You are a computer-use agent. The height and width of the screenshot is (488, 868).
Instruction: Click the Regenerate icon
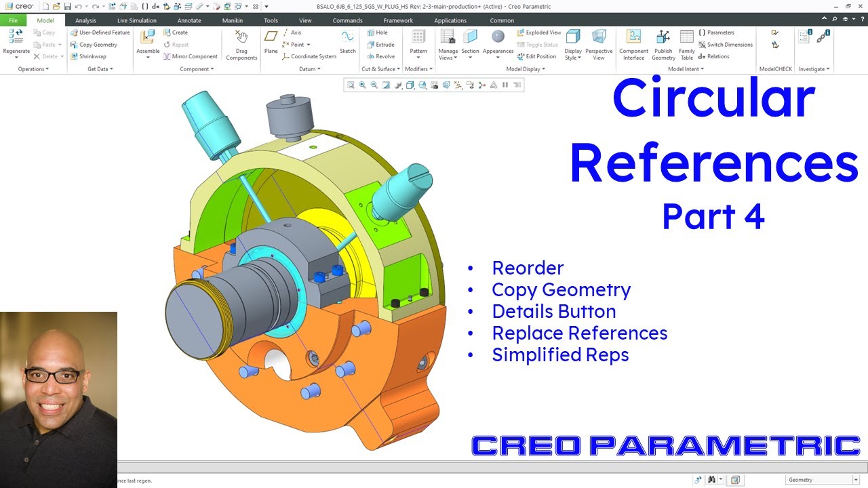point(16,37)
